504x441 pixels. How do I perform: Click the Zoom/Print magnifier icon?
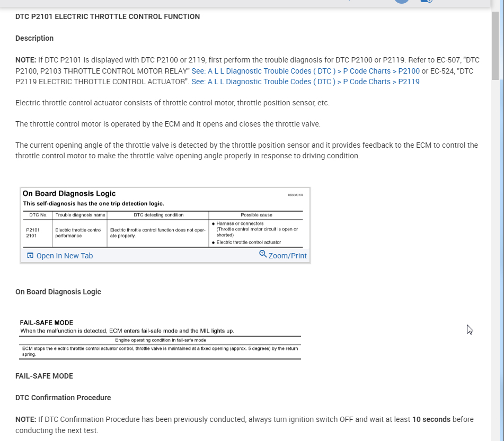[263, 254]
